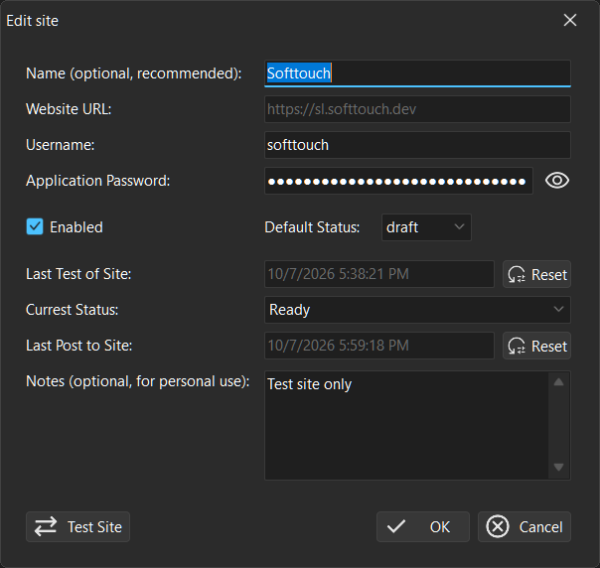600x568 pixels.
Task: Click the Notes scrollbar down arrow
Action: click(559, 467)
